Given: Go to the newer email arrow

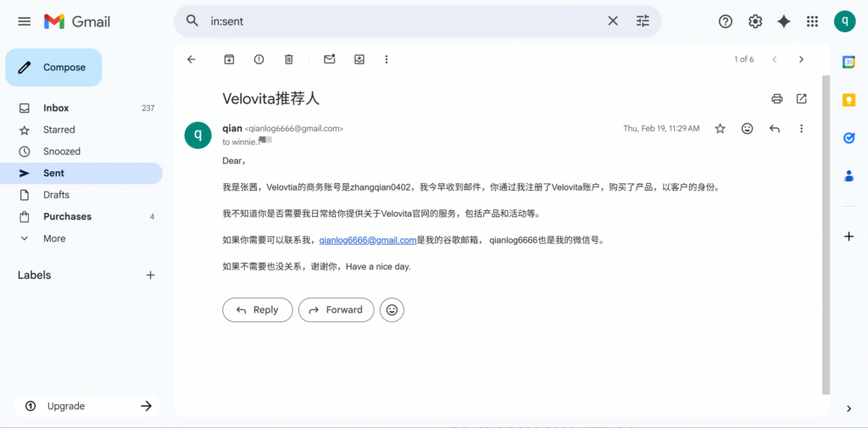Looking at the screenshot, I should pos(775,59).
